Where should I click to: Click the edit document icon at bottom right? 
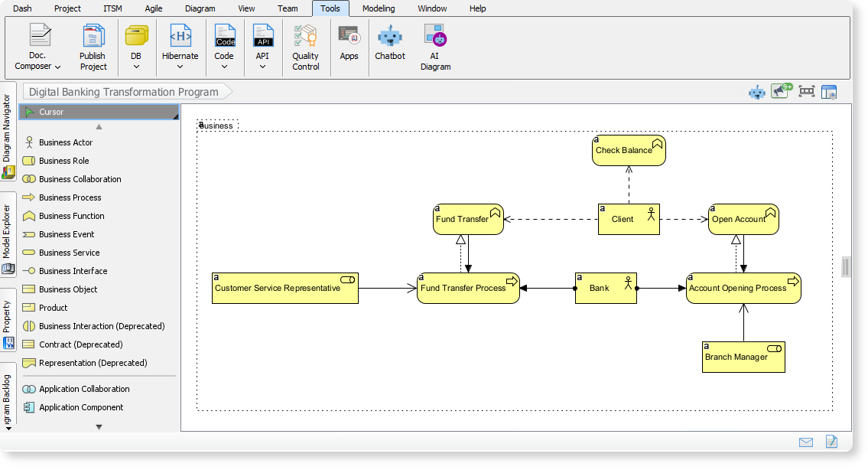tap(831, 442)
